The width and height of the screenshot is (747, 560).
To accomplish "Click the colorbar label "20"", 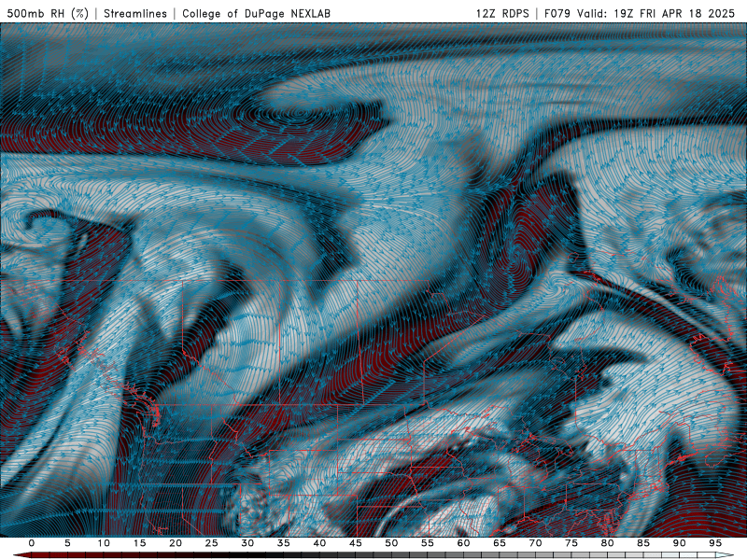I will [x=176, y=543].
